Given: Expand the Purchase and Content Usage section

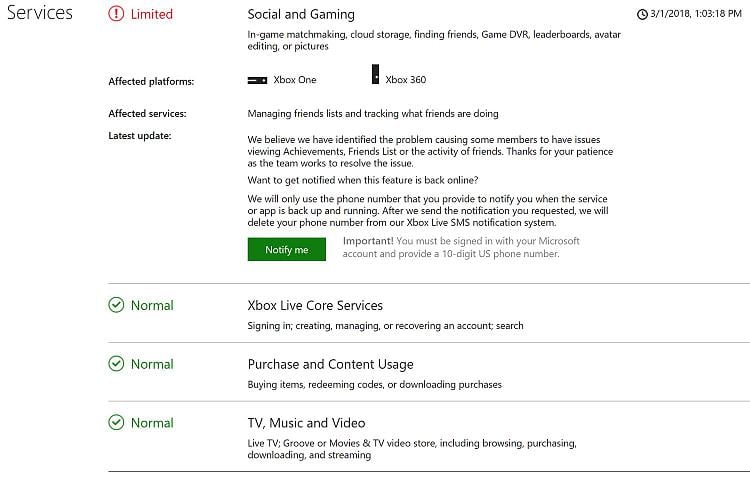Looking at the screenshot, I should [330, 364].
